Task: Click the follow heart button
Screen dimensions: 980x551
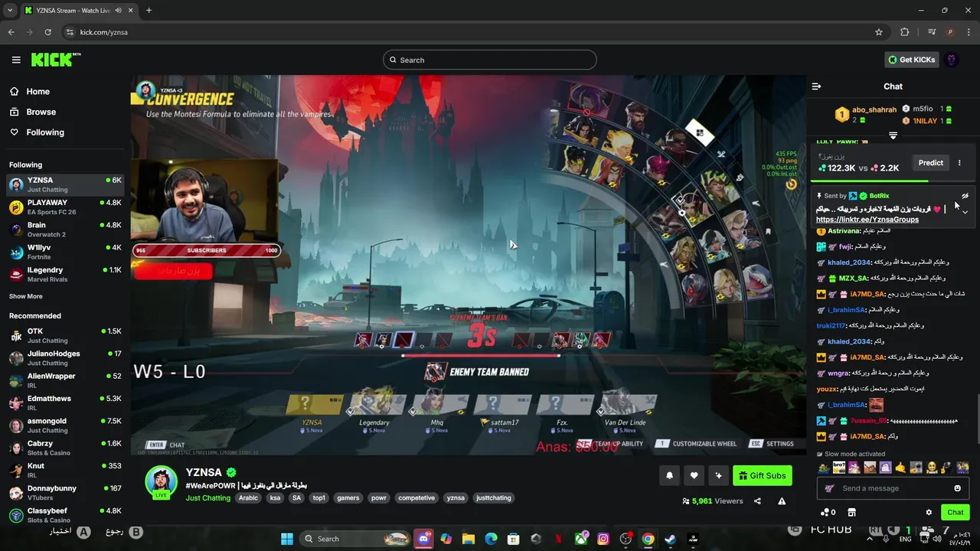Action: [694, 475]
